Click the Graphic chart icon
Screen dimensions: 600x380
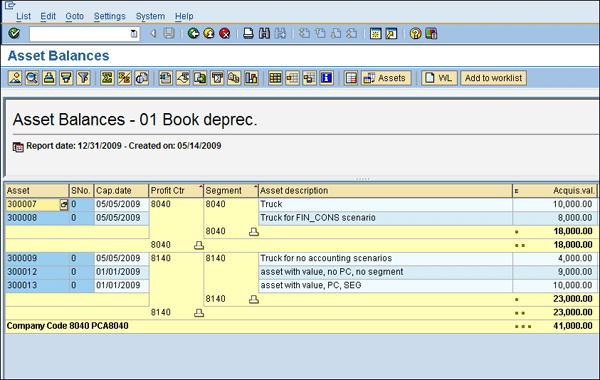pos(251,78)
